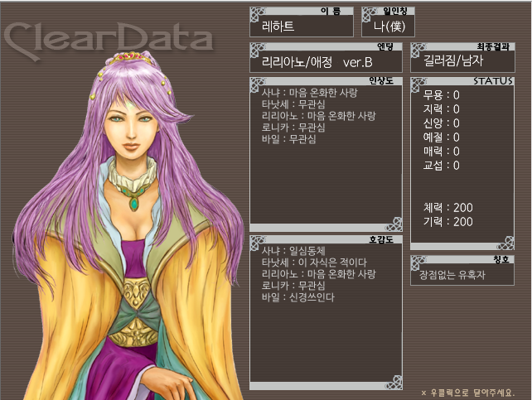Image resolution: width=532 pixels, height=400 pixels.
Task: Click the status value 무용 : 0
Action: (x=441, y=95)
